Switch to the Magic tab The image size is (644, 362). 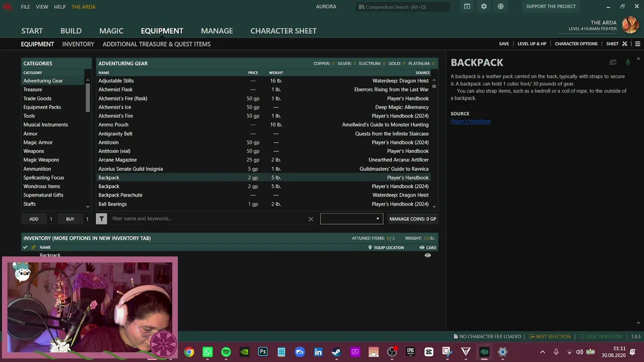[x=112, y=31]
